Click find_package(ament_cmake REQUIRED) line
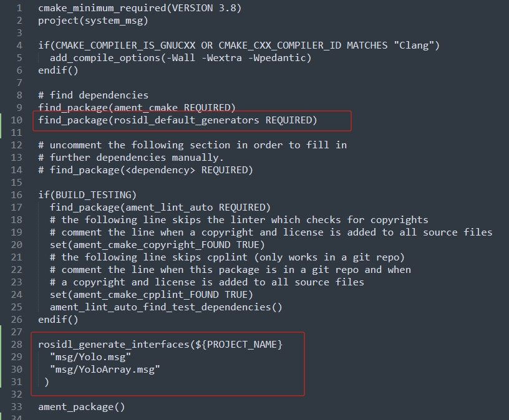This screenshot has height=420, width=509. point(137,108)
